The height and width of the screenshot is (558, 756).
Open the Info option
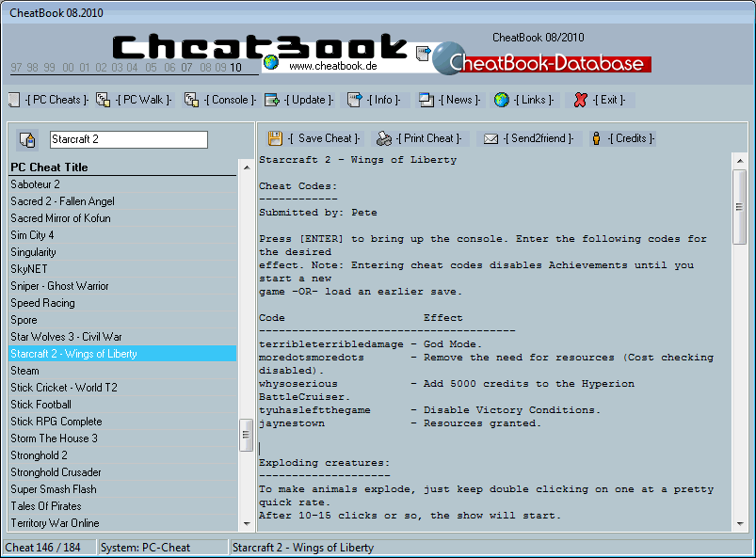[x=383, y=100]
